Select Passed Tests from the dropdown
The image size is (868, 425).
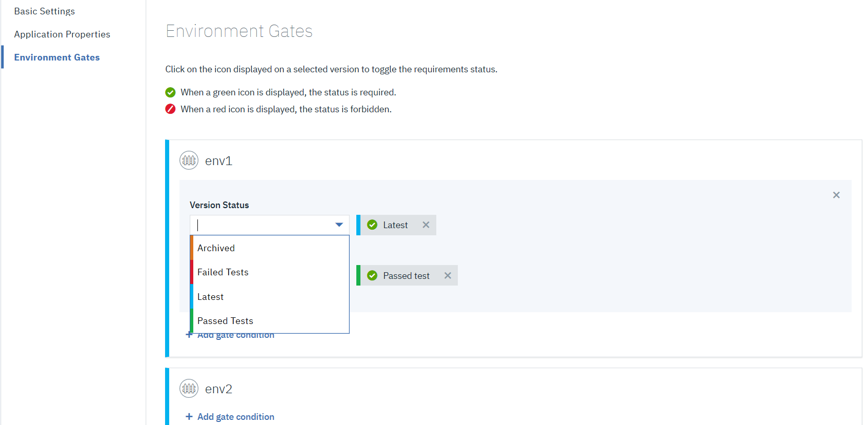point(226,321)
